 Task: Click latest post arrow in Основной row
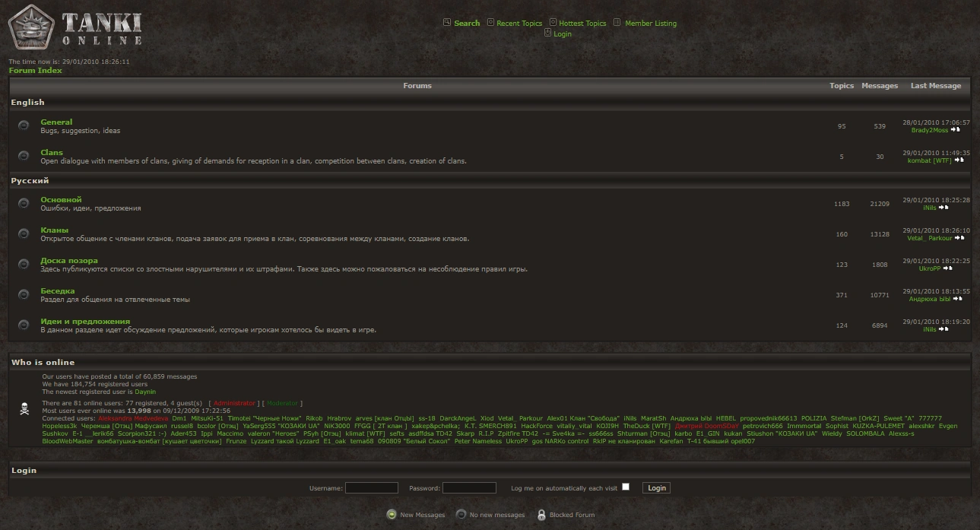coord(944,208)
